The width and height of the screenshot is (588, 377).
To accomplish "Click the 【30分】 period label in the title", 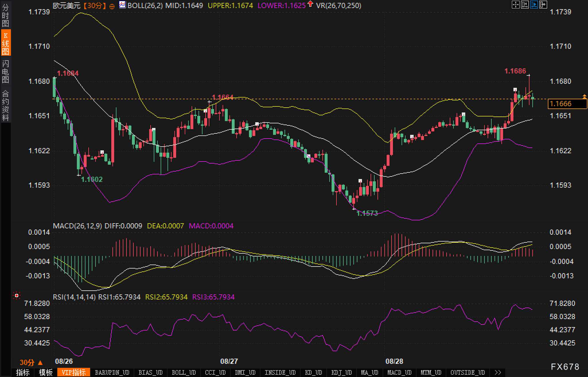I will pyautogui.click(x=95, y=6).
